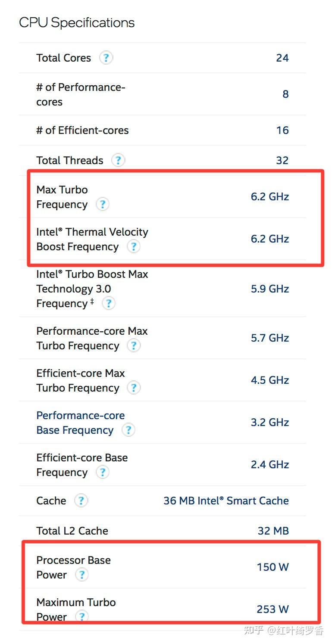Viewport: 332px width, 644px height.
Task: Click help icon beside Performance-core Base Frequency
Action: pyautogui.click(x=128, y=430)
